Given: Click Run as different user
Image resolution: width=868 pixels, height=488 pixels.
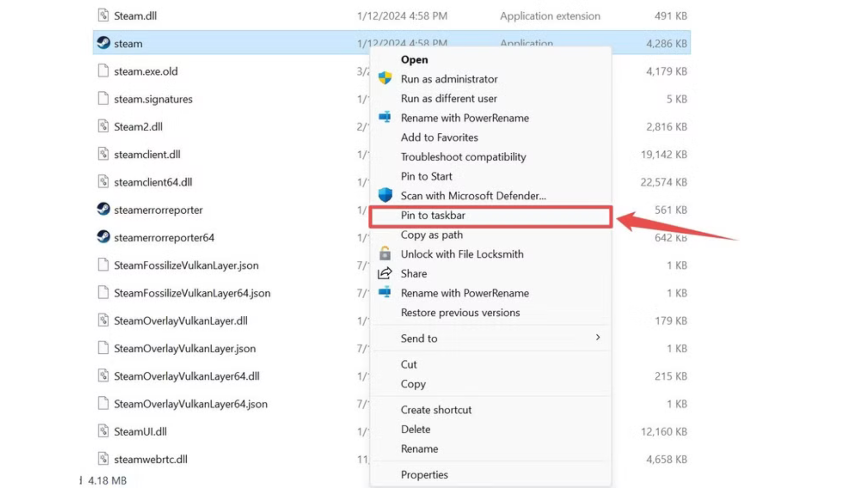Looking at the screenshot, I should pyautogui.click(x=448, y=98).
